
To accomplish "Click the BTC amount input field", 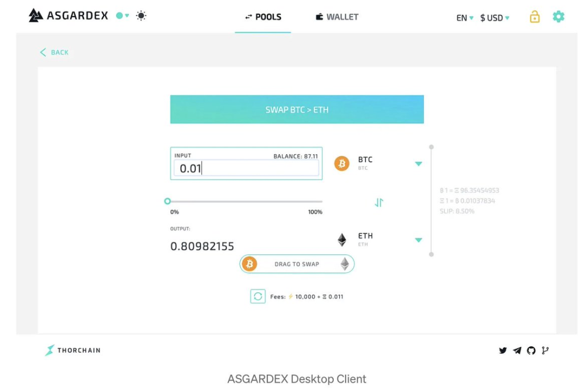I will (x=246, y=168).
